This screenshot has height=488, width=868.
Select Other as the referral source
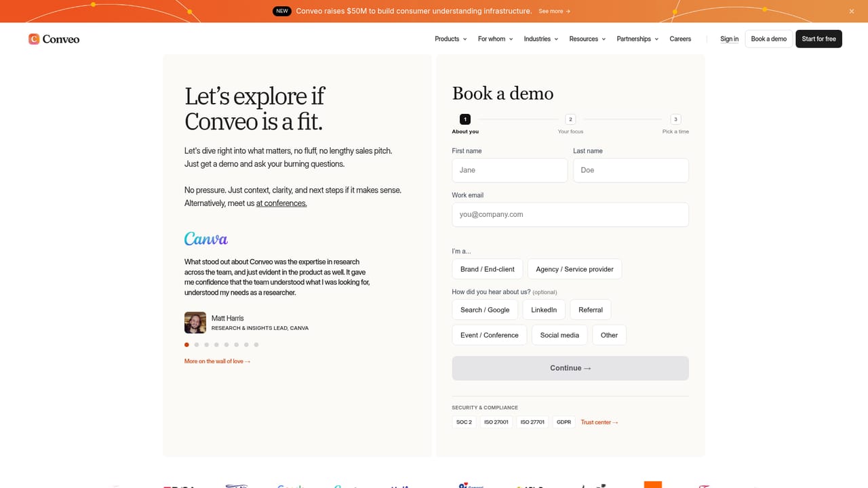609,335
